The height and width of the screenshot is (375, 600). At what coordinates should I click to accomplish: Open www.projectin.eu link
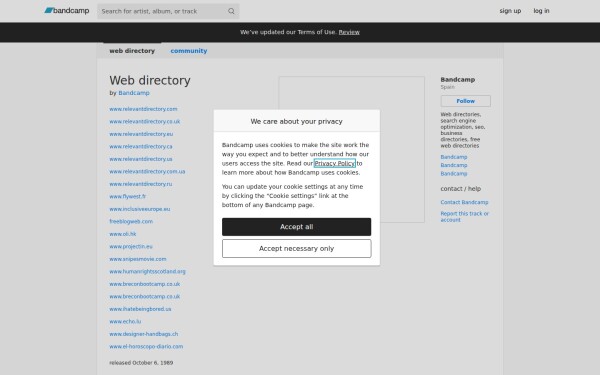(131, 246)
